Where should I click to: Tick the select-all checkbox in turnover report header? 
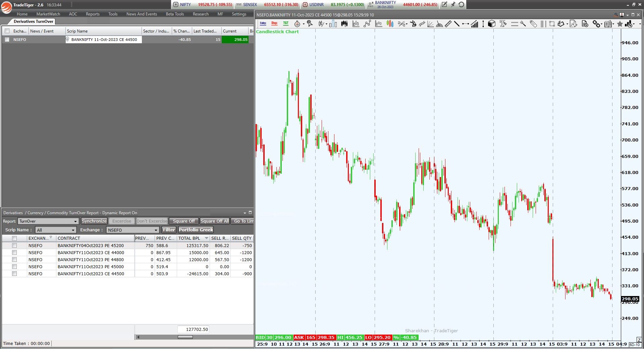click(x=14, y=238)
